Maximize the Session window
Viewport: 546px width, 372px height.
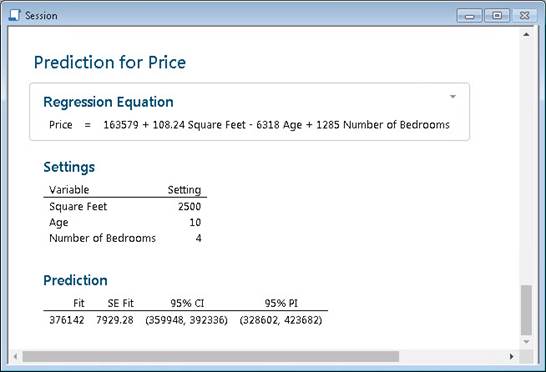click(x=497, y=16)
